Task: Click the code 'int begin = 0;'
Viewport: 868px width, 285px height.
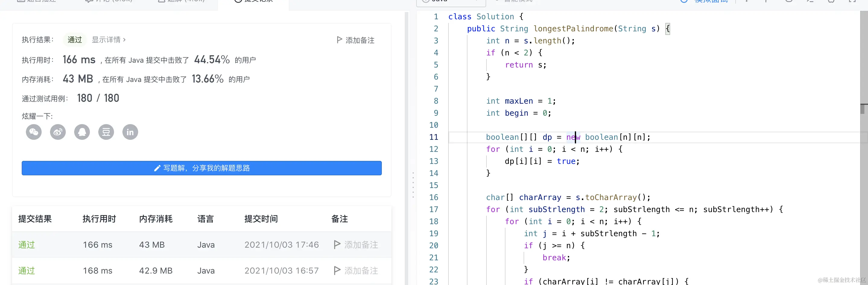Action: point(518,113)
